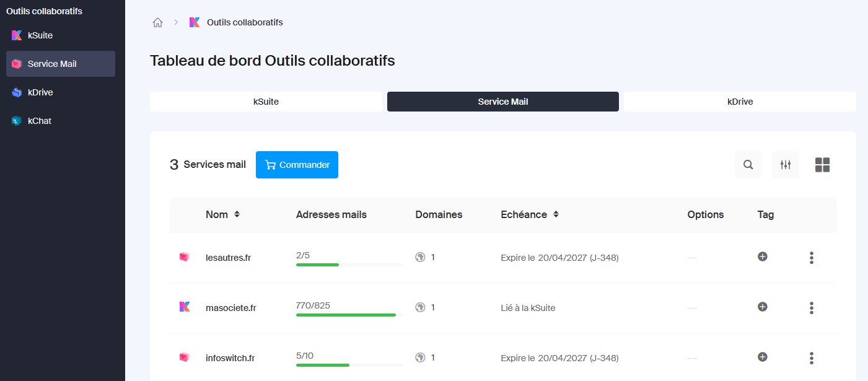Click the Adresses mails column header
Image resolution: width=868 pixels, height=381 pixels.
pos(331,214)
